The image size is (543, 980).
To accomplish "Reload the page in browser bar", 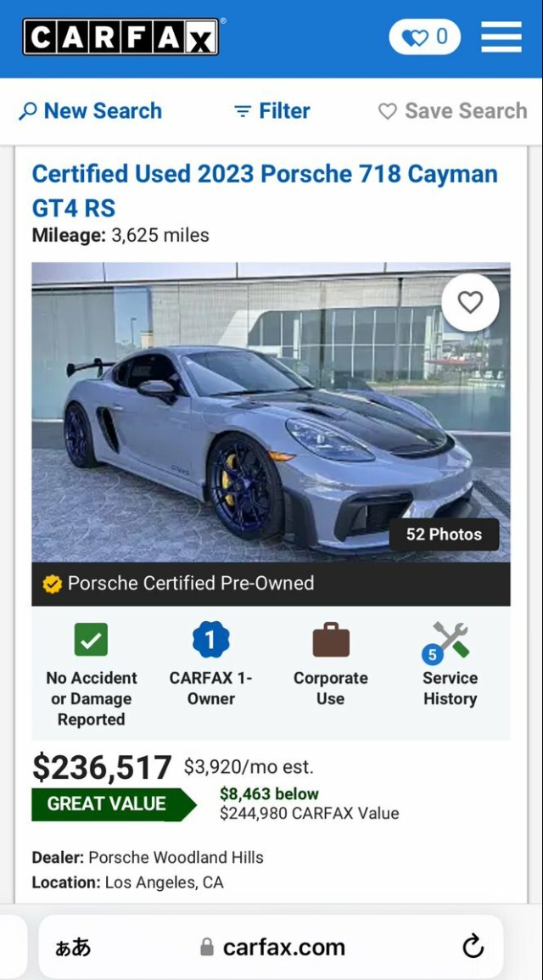I will (473, 947).
